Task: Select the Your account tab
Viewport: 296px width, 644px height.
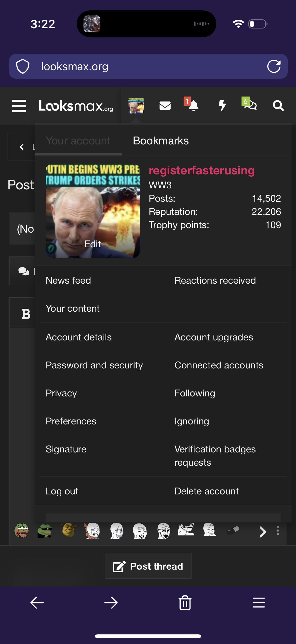Action: click(78, 141)
